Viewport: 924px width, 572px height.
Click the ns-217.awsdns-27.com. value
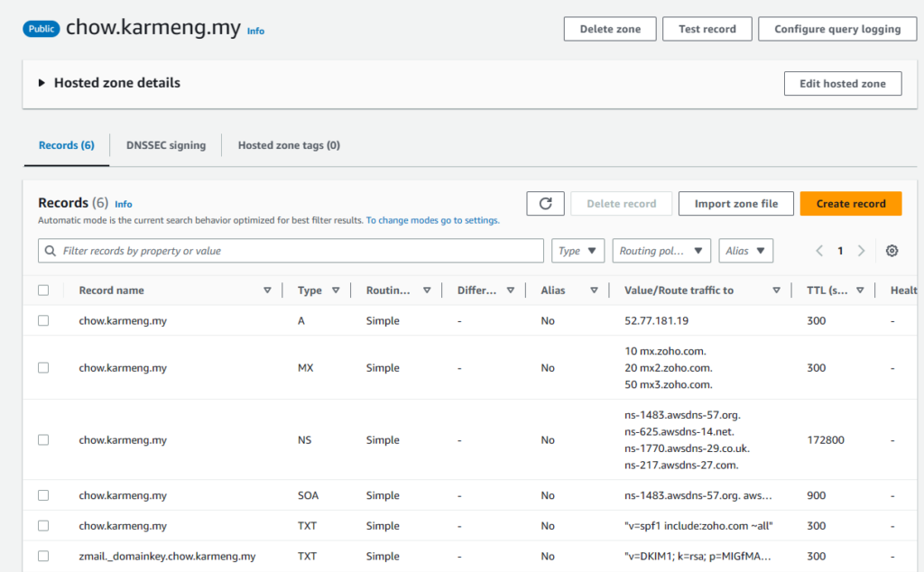coord(681,465)
